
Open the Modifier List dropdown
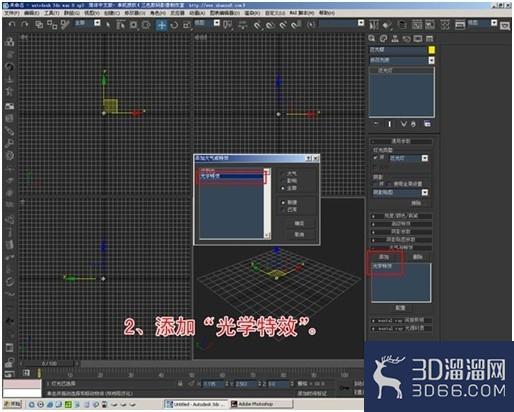coord(431,60)
